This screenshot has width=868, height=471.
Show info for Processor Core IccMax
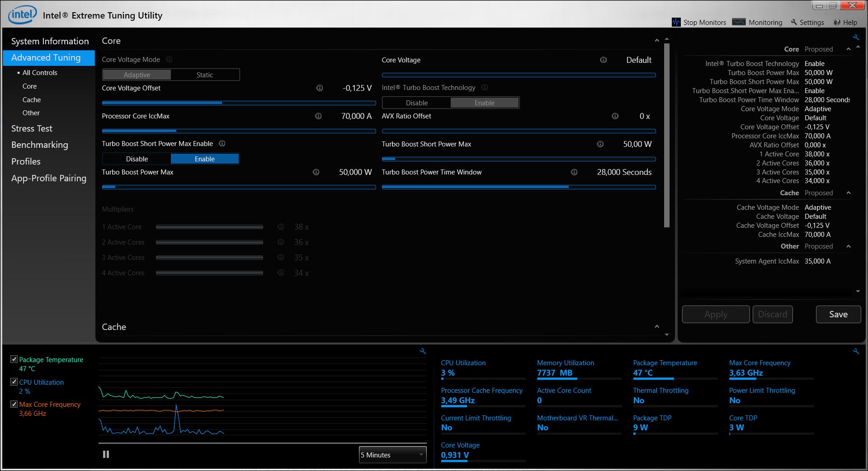[318, 116]
